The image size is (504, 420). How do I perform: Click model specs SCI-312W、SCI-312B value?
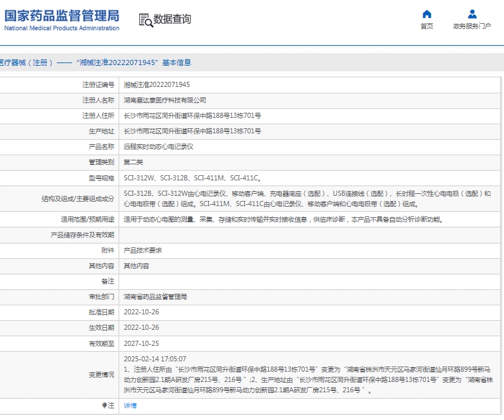coord(192,178)
